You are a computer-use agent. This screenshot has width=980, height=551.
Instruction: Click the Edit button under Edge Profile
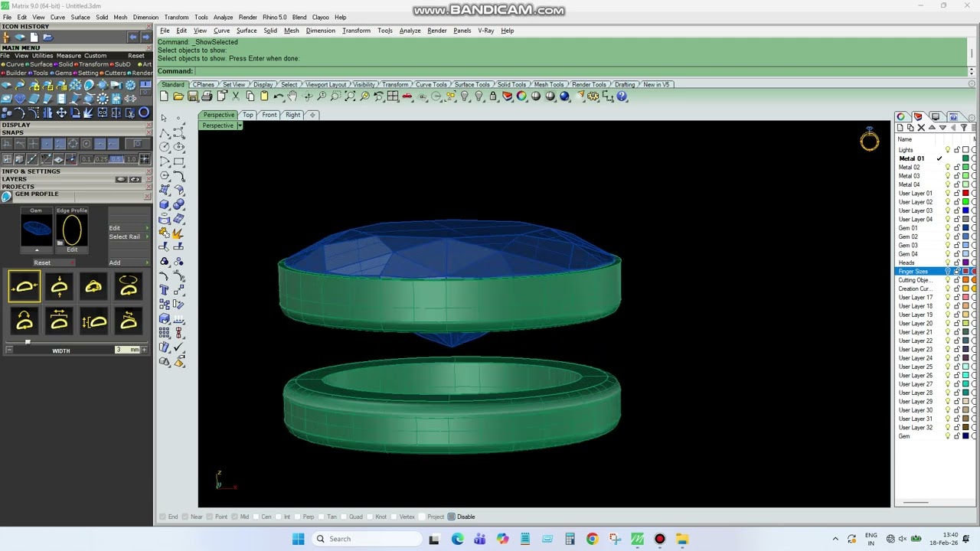click(72, 249)
